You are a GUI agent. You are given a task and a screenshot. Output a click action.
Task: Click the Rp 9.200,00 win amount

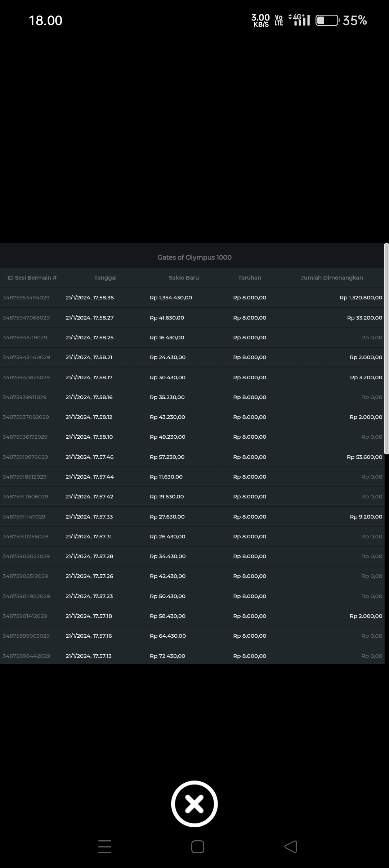pos(366,517)
